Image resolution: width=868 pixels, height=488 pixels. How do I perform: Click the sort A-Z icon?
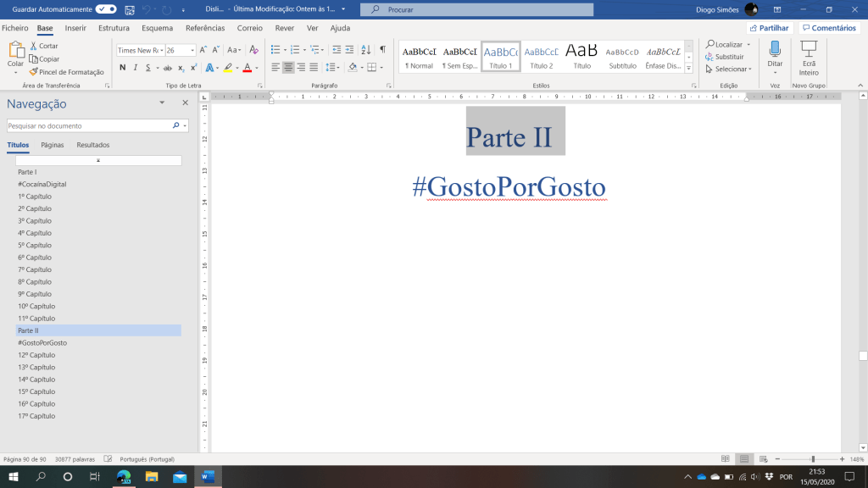tap(365, 50)
